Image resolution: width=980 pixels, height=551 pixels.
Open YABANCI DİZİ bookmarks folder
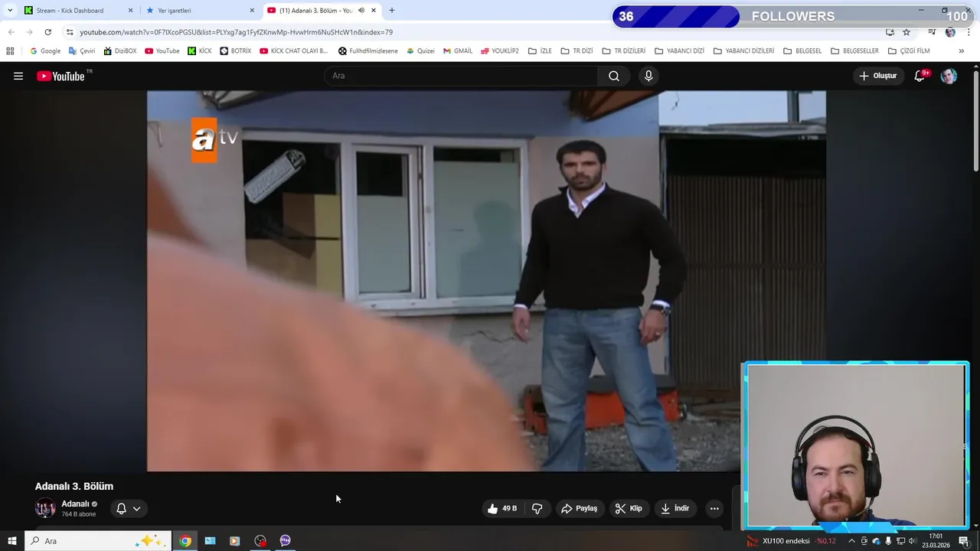[679, 51]
